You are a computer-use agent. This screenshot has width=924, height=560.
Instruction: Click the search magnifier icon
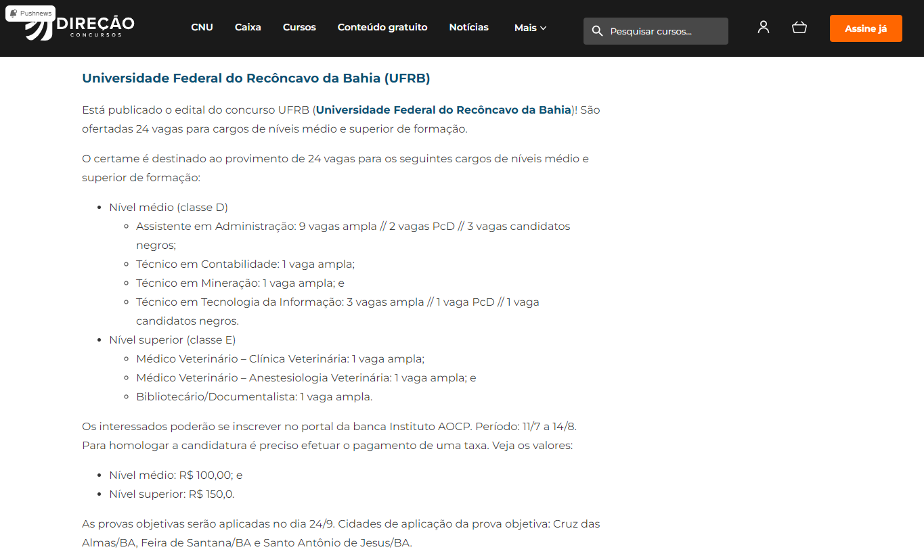tap(597, 31)
